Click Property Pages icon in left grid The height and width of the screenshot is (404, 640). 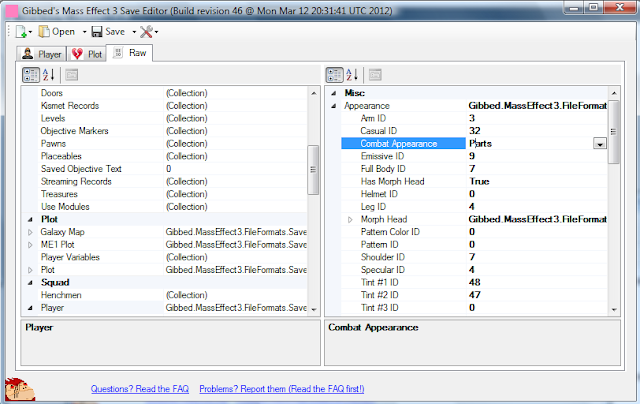[x=71, y=75]
